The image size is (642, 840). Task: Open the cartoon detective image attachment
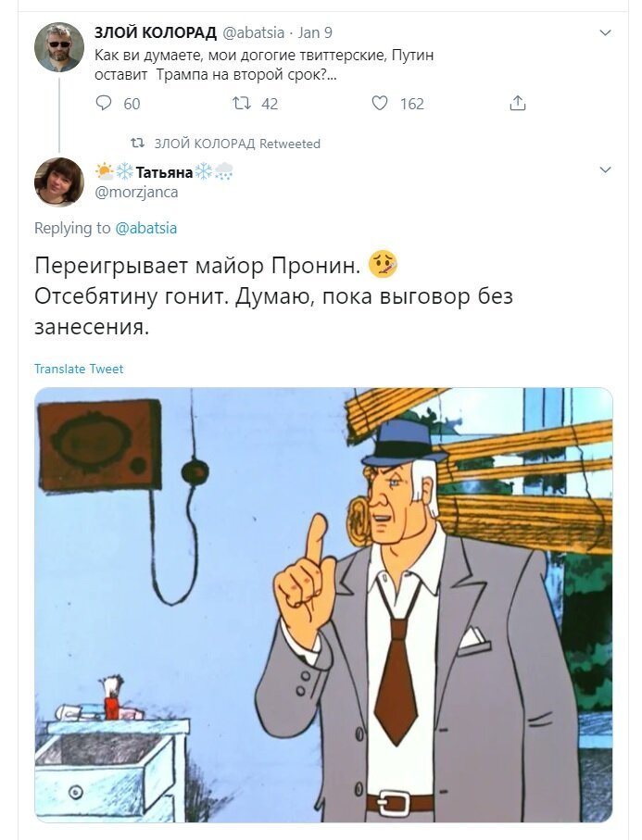pyautogui.click(x=323, y=605)
